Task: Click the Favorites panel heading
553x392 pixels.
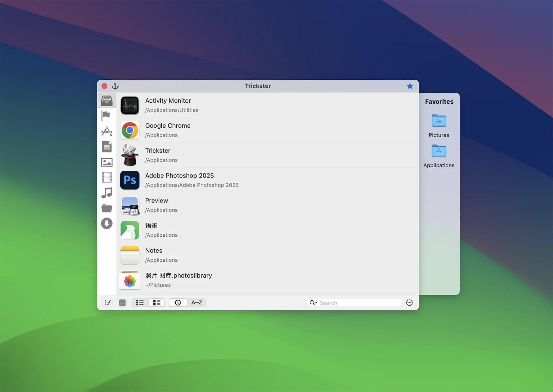Action: pos(439,102)
